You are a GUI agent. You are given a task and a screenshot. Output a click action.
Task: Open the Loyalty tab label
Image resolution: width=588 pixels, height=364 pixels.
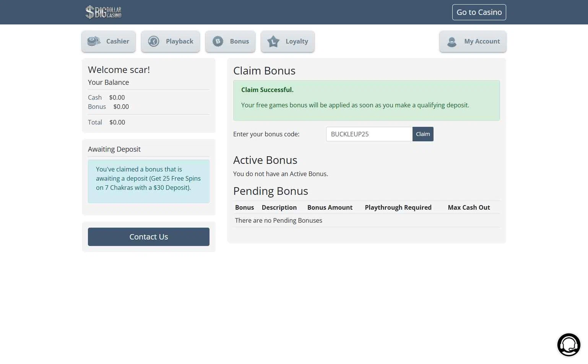pyautogui.click(x=297, y=41)
